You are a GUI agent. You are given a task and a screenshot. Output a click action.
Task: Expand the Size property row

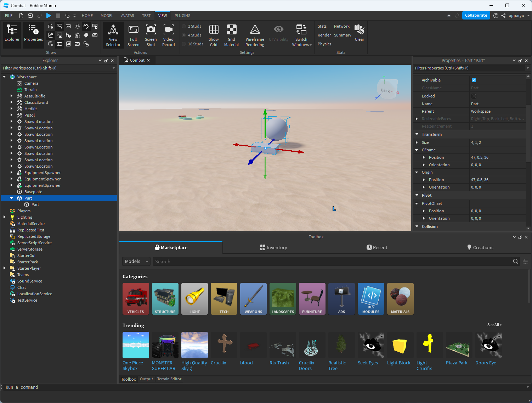tap(417, 142)
